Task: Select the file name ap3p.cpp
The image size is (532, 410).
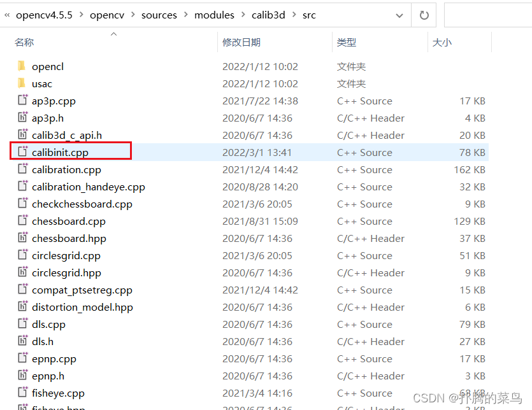Action: (54, 101)
